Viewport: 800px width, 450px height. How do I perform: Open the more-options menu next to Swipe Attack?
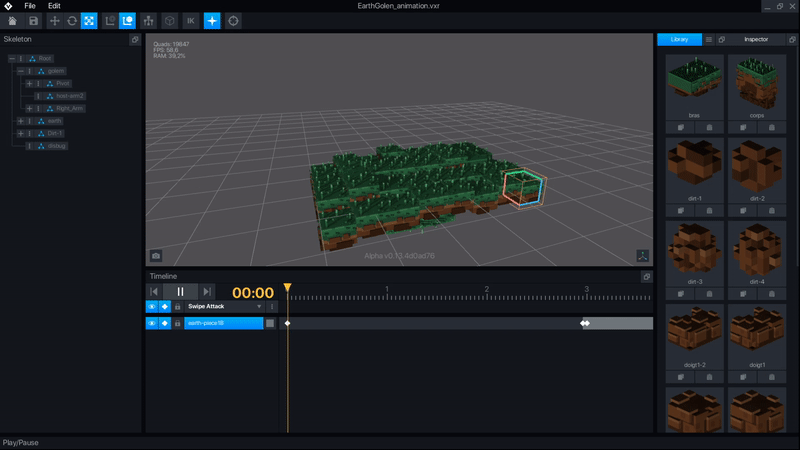272,307
